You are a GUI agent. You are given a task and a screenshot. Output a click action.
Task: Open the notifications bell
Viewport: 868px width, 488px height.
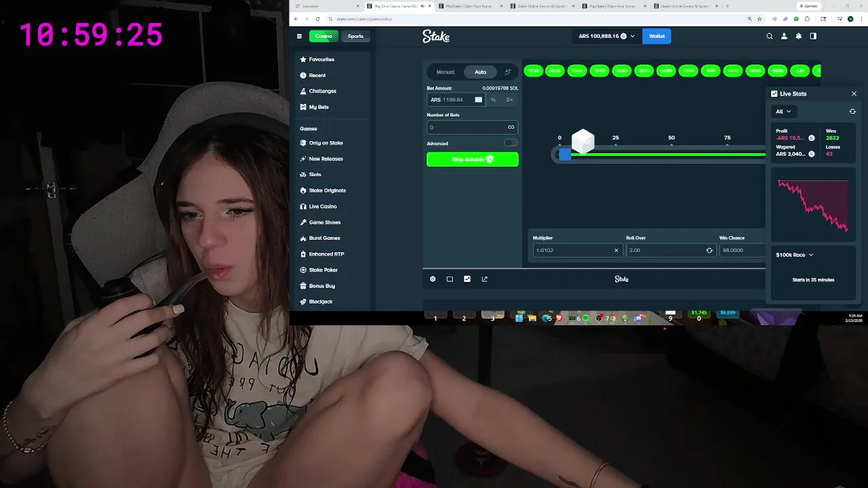(798, 36)
